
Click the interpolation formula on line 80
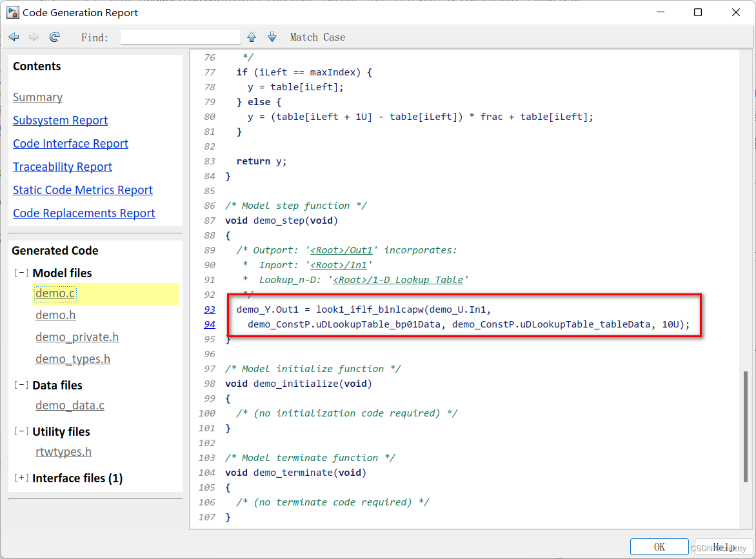click(x=421, y=117)
